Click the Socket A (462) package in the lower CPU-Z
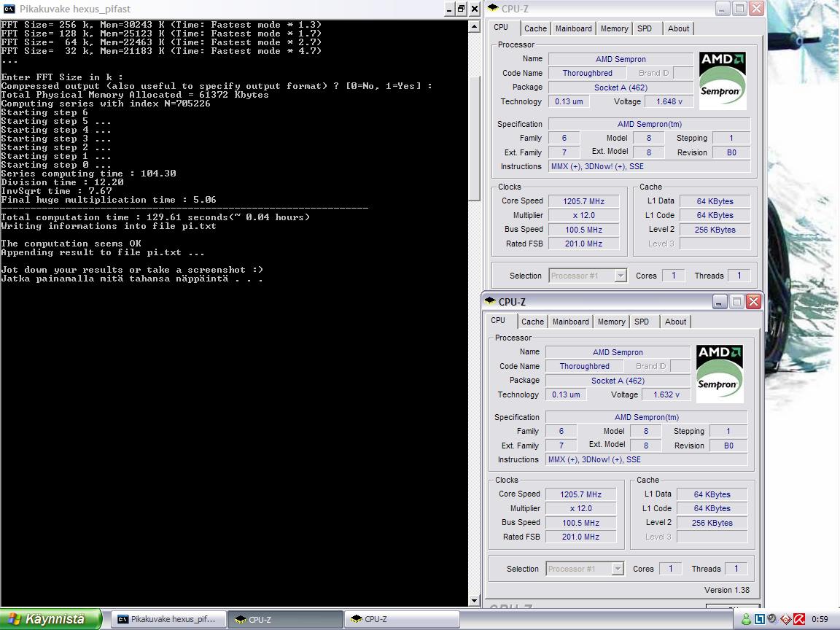 [x=618, y=381]
